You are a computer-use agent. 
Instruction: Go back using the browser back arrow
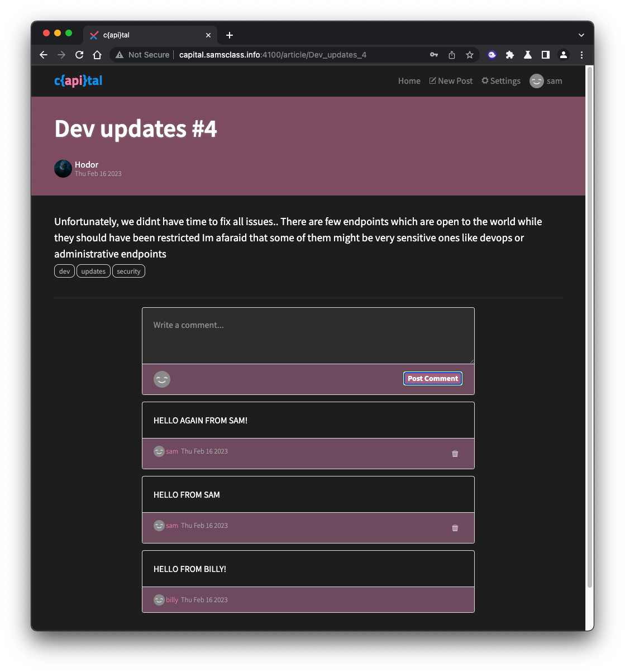click(x=44, y=55)
